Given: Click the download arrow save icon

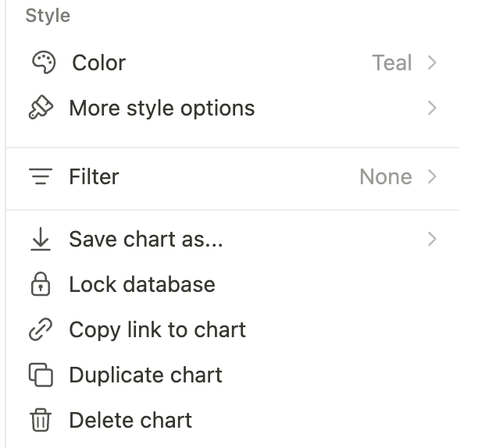Looking at the screenshot, I should coord(41,240).
